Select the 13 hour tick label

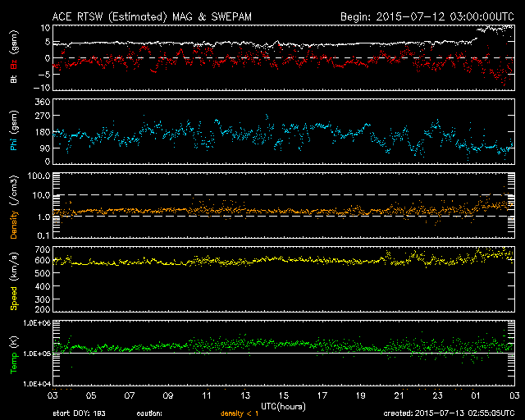pos(245,395)
